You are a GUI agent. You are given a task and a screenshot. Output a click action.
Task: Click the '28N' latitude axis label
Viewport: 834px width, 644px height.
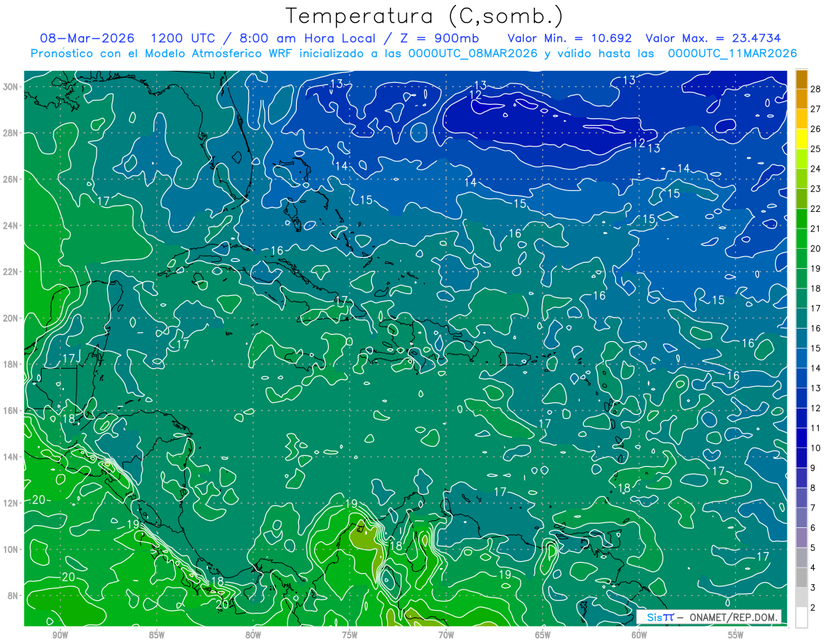click(x=12, y=133)
